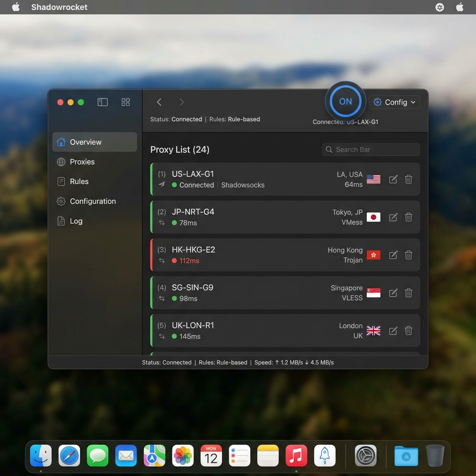Click the swap arrows on HK-HKG-E2
The width and height of the screenshot is (476, 476).
tap(162, 261)
